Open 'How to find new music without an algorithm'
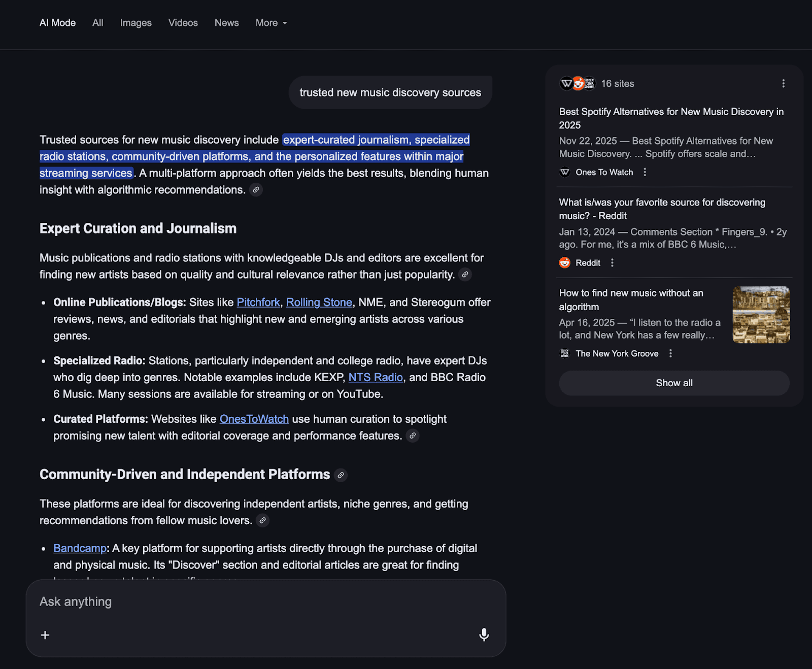 [x=631, y=300]
